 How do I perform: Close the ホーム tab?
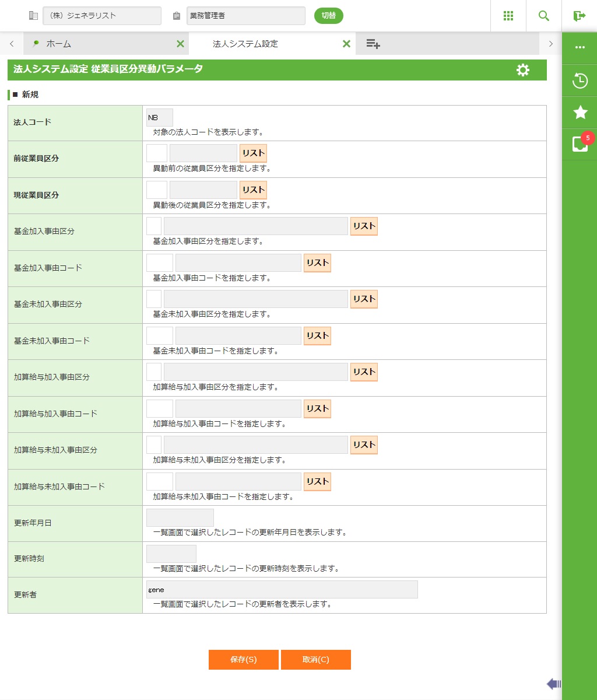180,44
